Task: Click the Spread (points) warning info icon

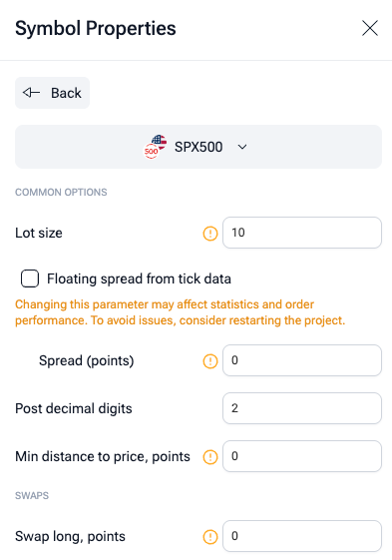Action: (x=210, y=360)
